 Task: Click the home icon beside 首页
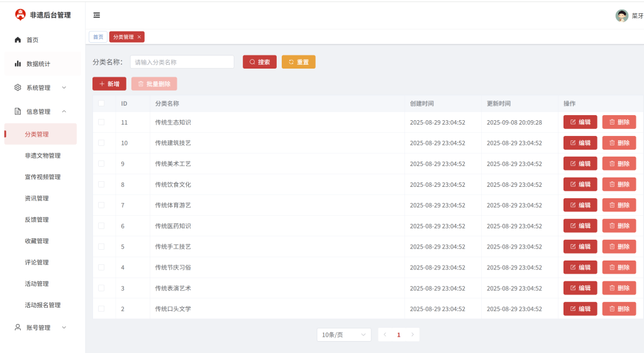(x=18, y=40)
